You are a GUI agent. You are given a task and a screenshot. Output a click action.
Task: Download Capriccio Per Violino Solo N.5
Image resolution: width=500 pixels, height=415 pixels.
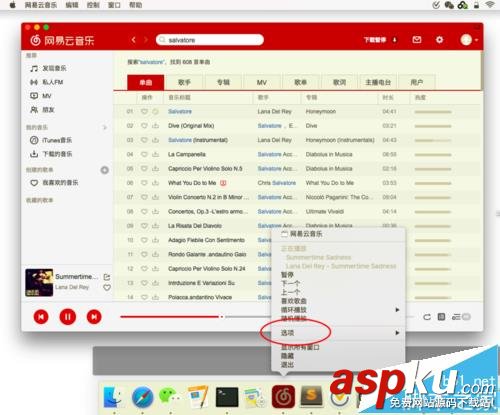[x=155, y=169]
